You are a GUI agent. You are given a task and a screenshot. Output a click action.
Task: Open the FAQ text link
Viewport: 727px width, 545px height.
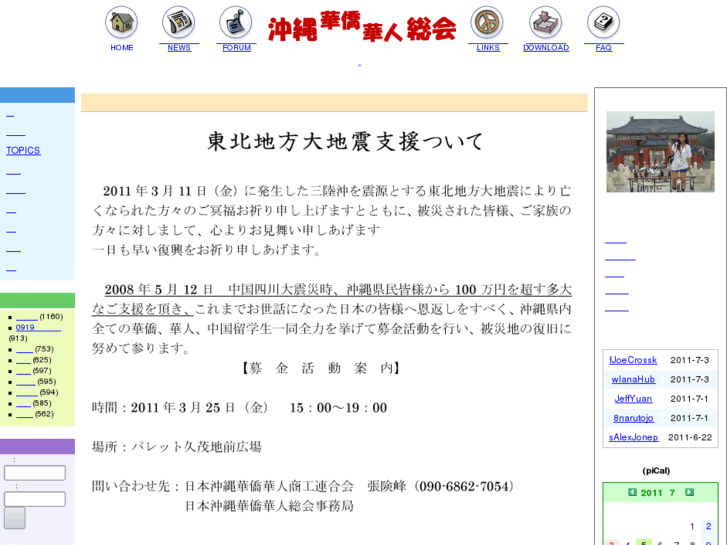point(603,48)
